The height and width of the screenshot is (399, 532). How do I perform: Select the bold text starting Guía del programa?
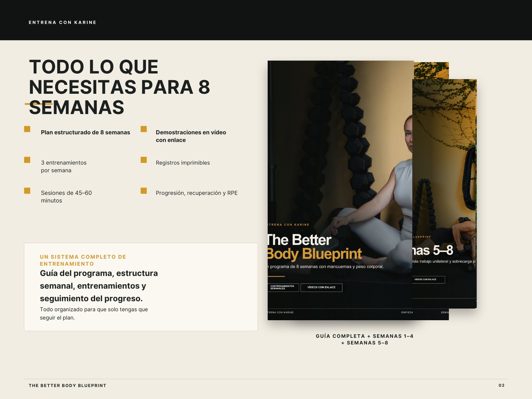click(x=99, y=286)
